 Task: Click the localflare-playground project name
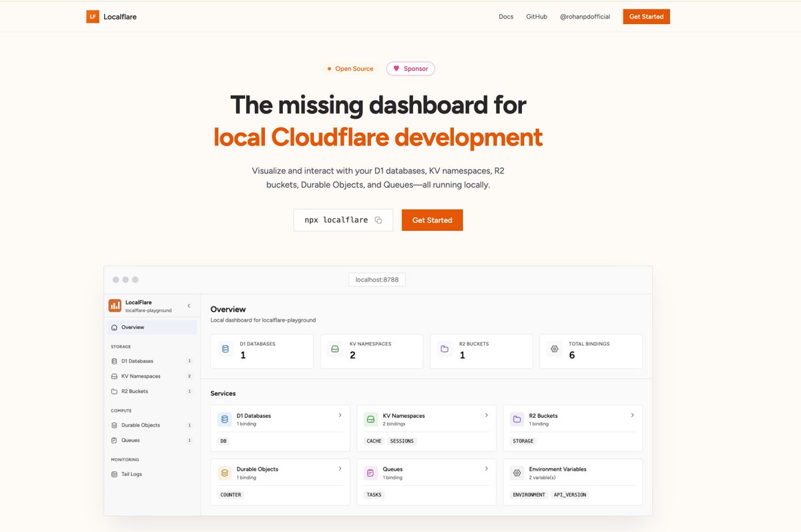pyautogui.click(x=149, y=310)
